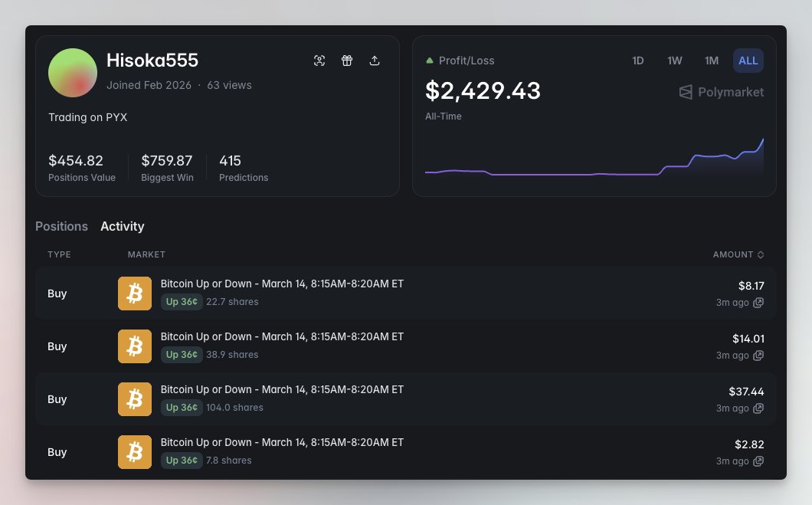
Task: Click the MARKET column header
Action: (146, 254)
